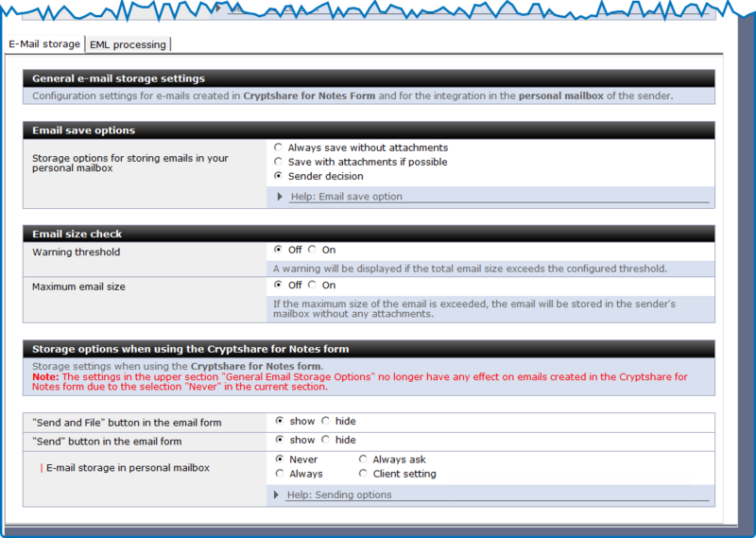Select Always save without attachments

278,148
